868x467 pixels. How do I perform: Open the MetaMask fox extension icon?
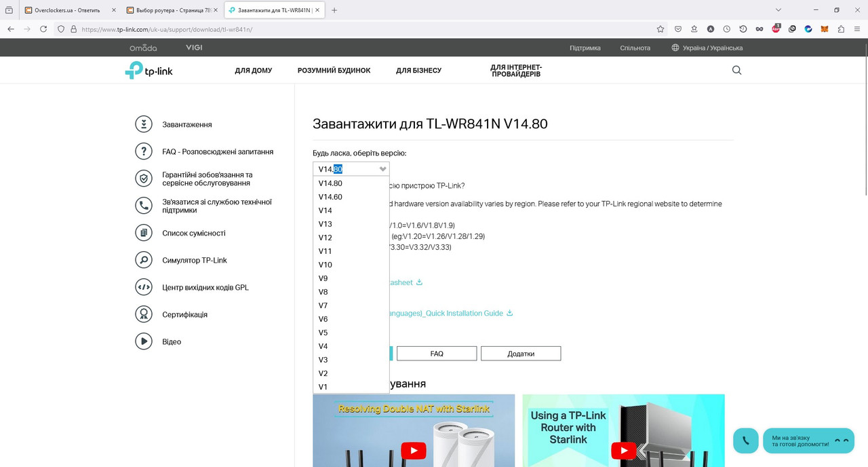[825, 29]
